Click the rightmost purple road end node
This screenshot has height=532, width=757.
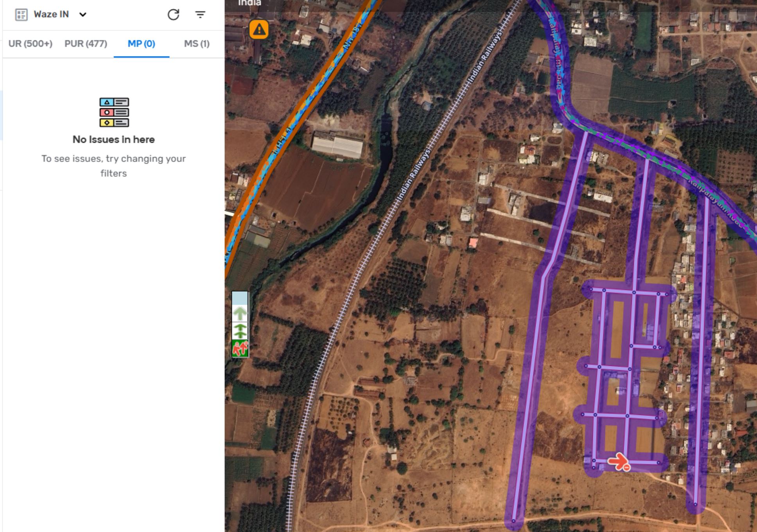tap(696, 504)
